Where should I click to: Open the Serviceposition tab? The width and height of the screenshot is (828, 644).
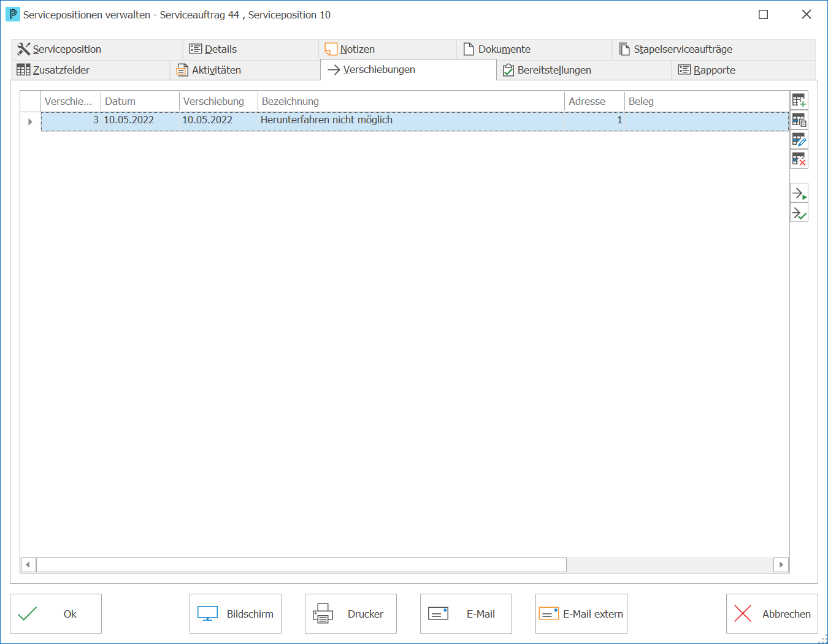(x=97, y=50)
